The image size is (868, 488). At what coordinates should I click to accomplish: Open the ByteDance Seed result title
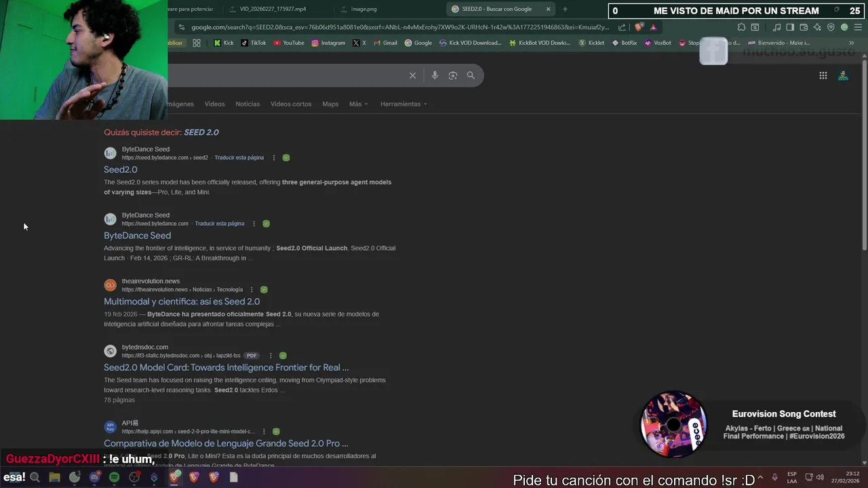click(137, 235)
